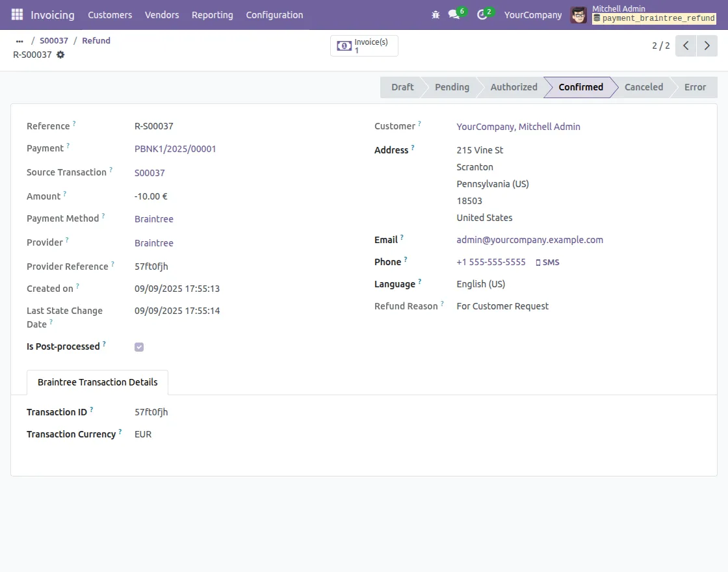Open the Configuration menu

(x=274, y=14)
